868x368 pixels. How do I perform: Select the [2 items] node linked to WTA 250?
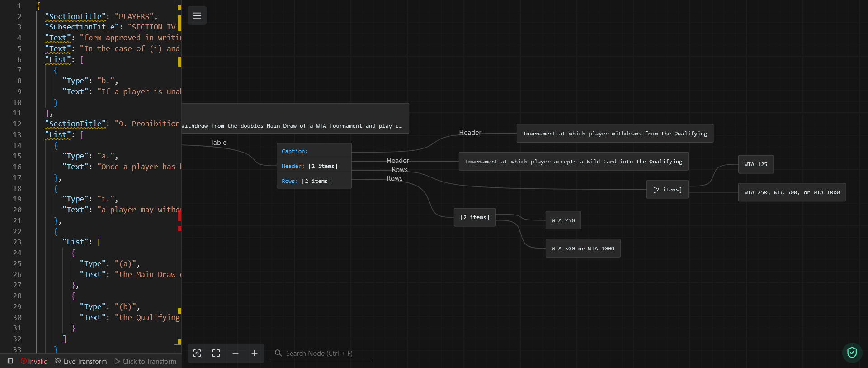coord(475,217)
